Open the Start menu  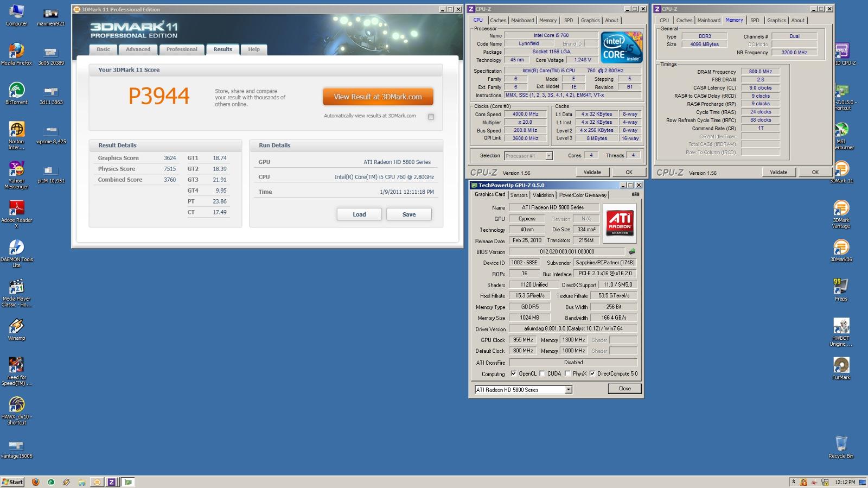tap(12, 482)
